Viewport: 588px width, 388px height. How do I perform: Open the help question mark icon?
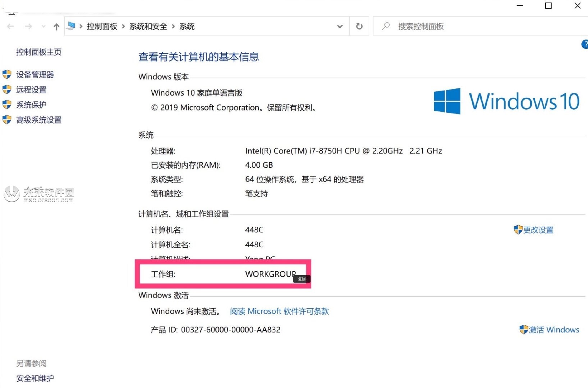point(584,44)
